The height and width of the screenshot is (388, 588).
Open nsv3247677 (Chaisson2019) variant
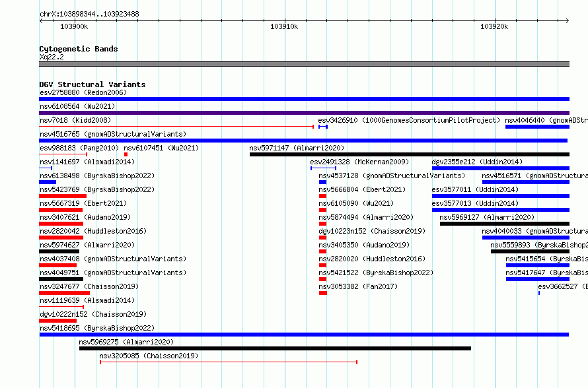89,286
